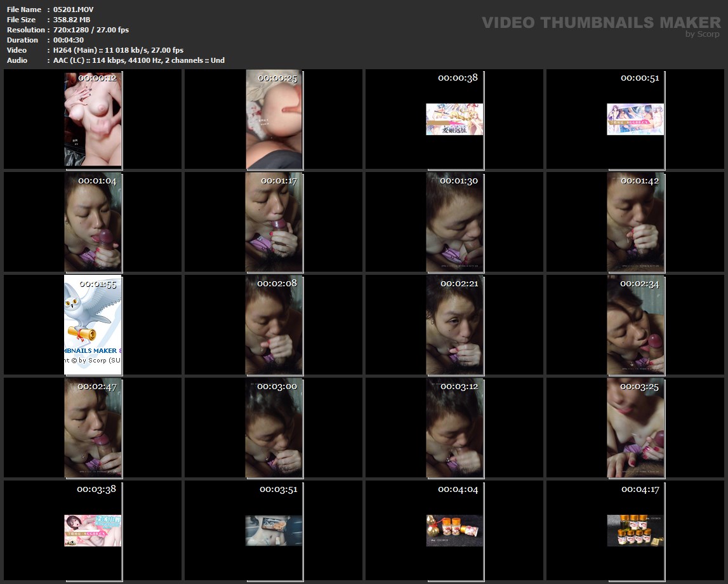728x584 pixels.
Task: Click the 00:03:00 timestamp label
Action: pos(277,387)
